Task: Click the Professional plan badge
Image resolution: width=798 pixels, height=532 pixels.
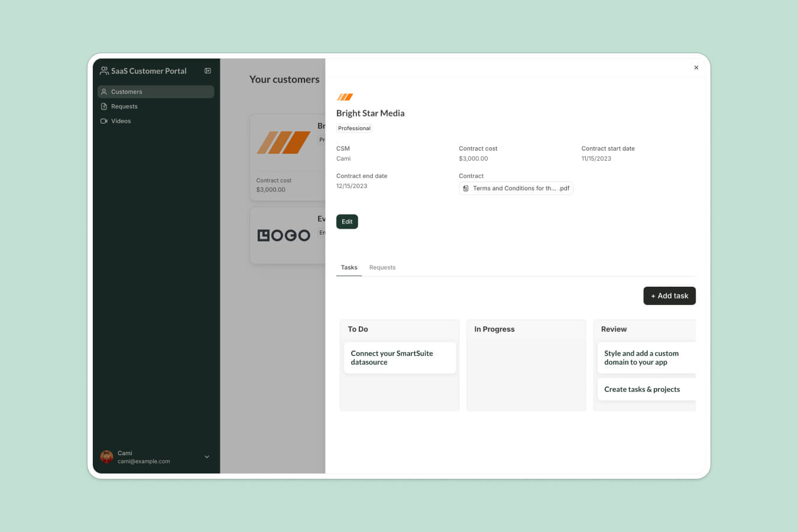Action: click(354, 128)
